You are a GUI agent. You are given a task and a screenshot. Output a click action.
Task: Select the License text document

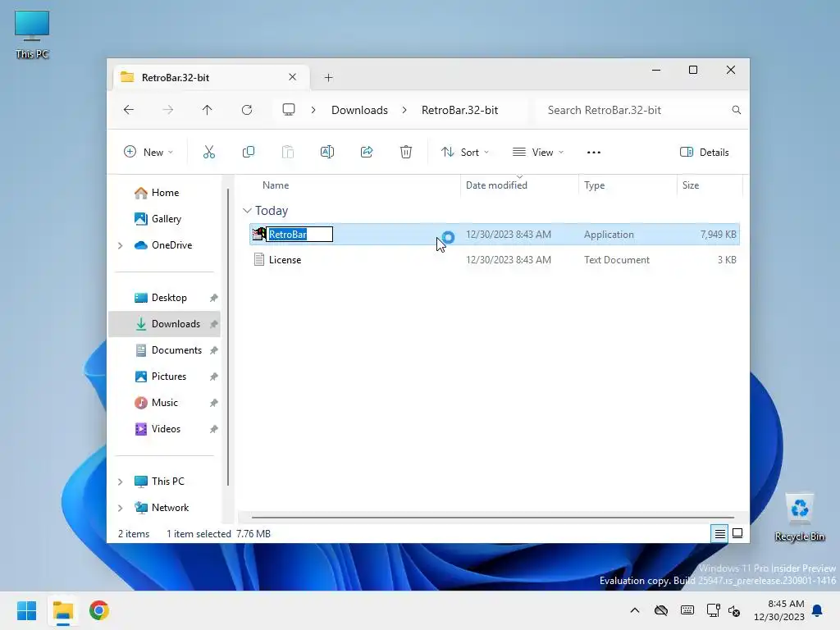tap(495, 260)
